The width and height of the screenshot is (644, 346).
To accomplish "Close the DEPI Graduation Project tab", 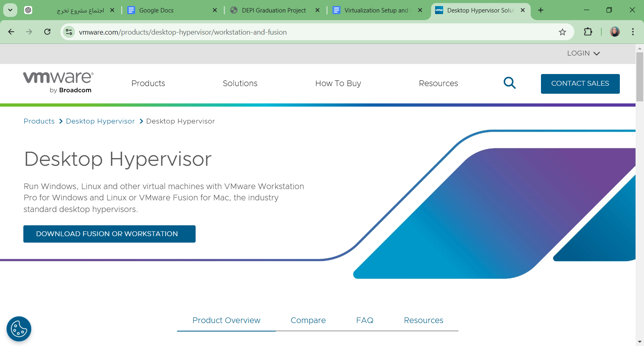I will [318, 10].
